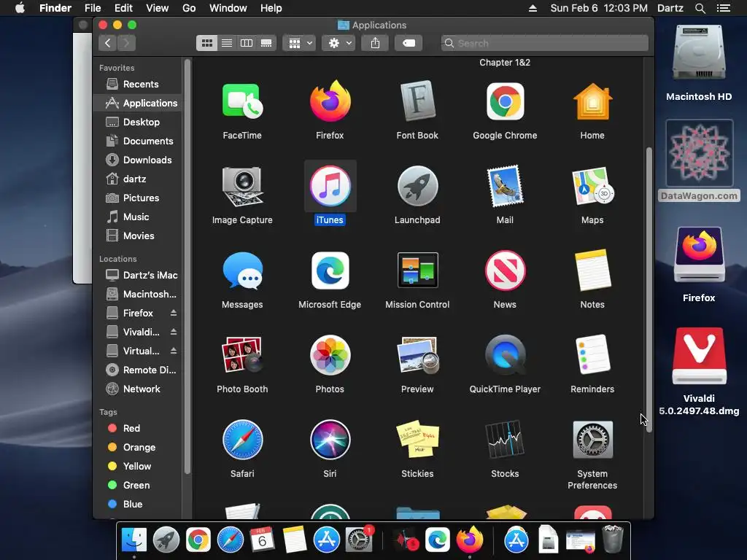Select the Green tag in sidebar
The image size is (747, 560).
138,485
